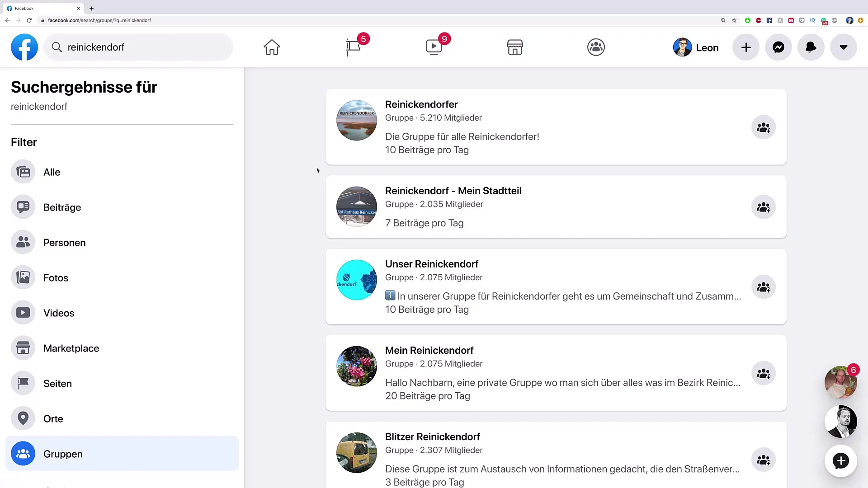Click the Facebook logo home button
The width and height of the screenshot is (868, 488).
tap(24, 47)
